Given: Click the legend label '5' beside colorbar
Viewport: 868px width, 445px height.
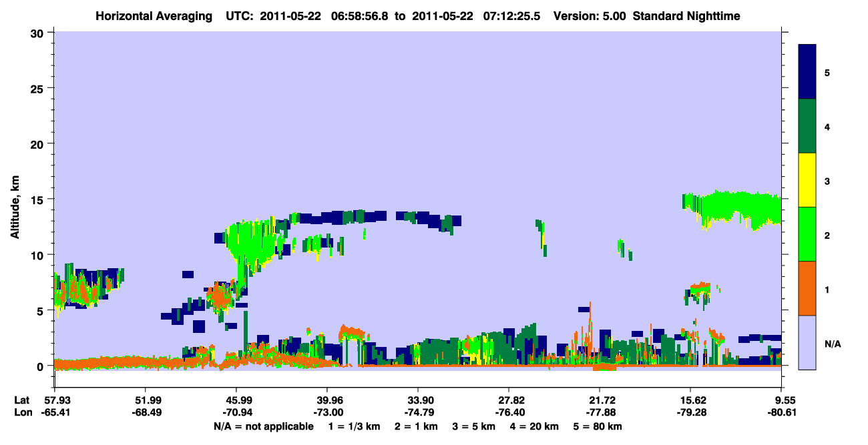Looking at the screenshot, I should (x=827, y=73).
